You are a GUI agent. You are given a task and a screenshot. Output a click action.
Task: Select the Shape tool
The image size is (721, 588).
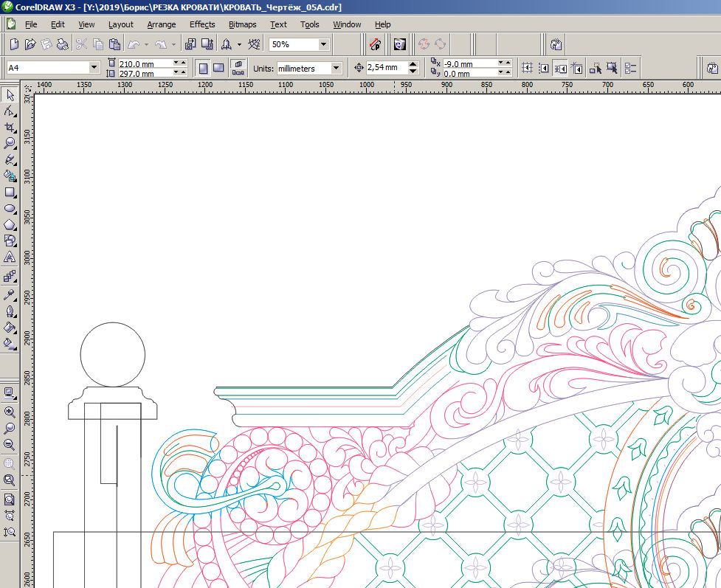tap(10, 111)
